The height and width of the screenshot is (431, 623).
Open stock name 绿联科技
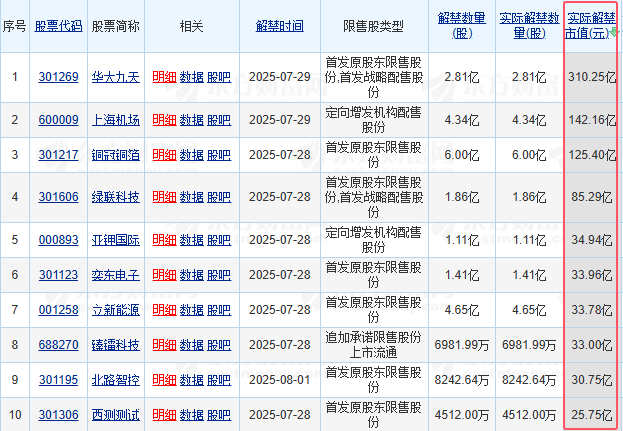pos(116,197)
